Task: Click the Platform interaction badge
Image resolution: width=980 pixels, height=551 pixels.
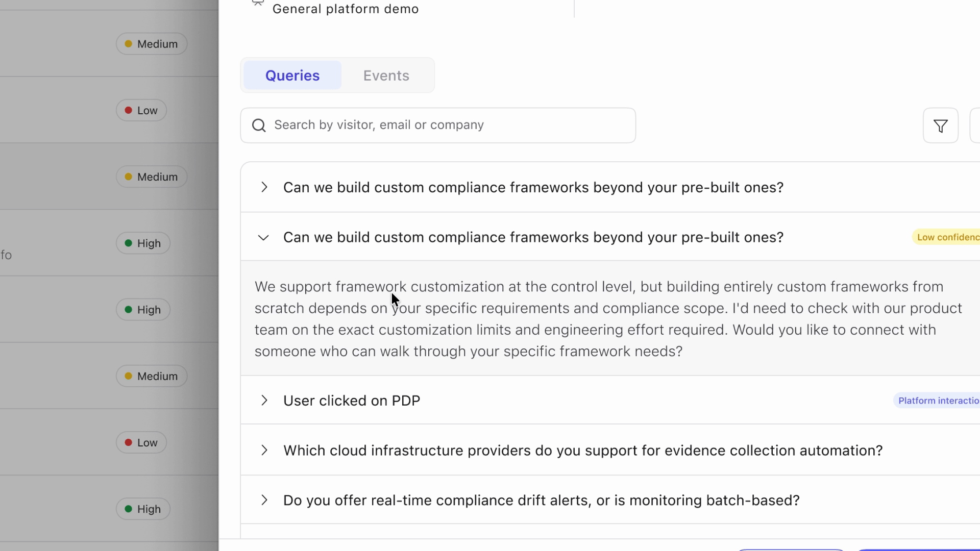Action: pos(938,400)
